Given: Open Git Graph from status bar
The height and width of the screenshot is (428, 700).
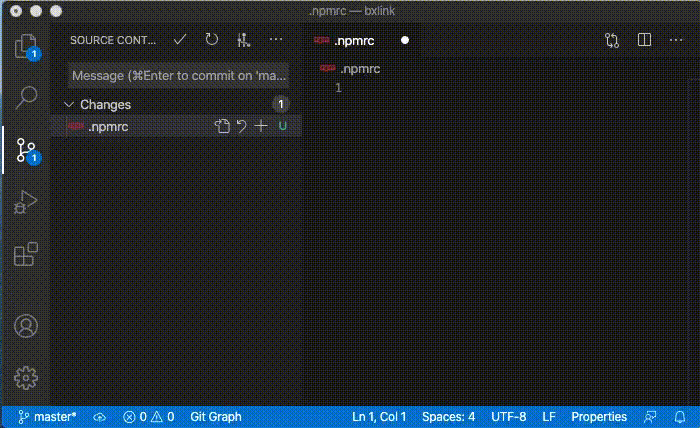Looking at the screenshot, I should [216, 417].
